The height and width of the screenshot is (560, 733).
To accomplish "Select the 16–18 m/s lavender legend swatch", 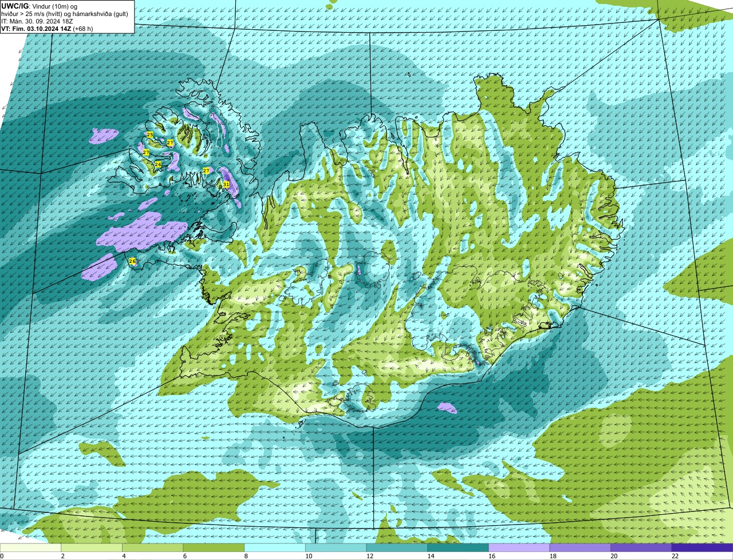I will point(519,547).
